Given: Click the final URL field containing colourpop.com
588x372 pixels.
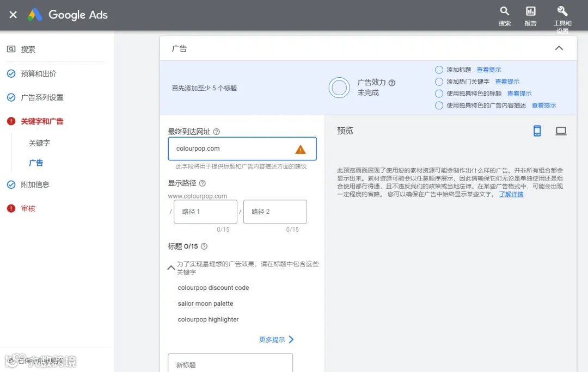Looking at the screenshot, I should coord(242,148).
